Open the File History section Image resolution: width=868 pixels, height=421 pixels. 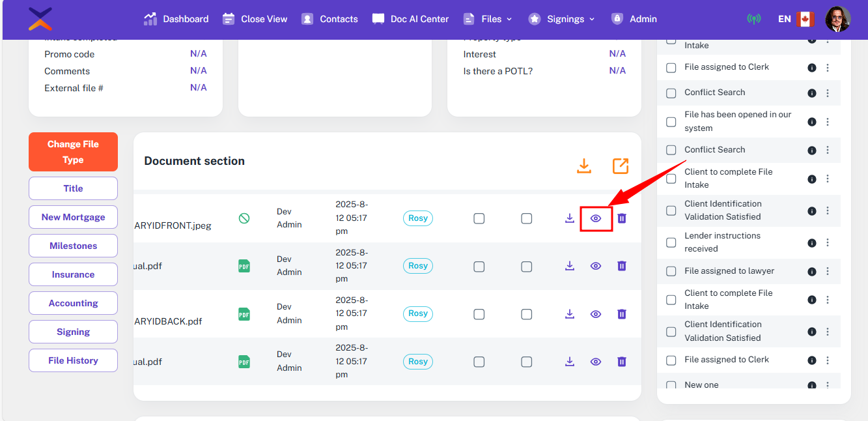73,360
